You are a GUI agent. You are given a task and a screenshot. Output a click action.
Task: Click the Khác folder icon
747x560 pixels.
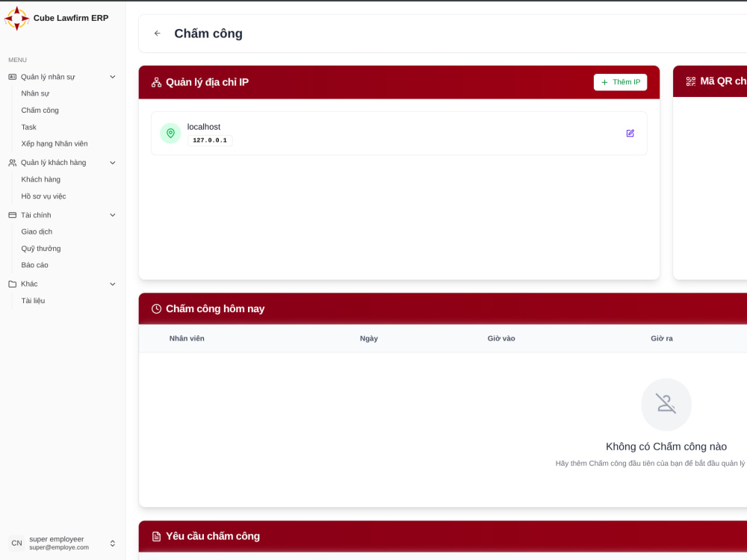13,284
